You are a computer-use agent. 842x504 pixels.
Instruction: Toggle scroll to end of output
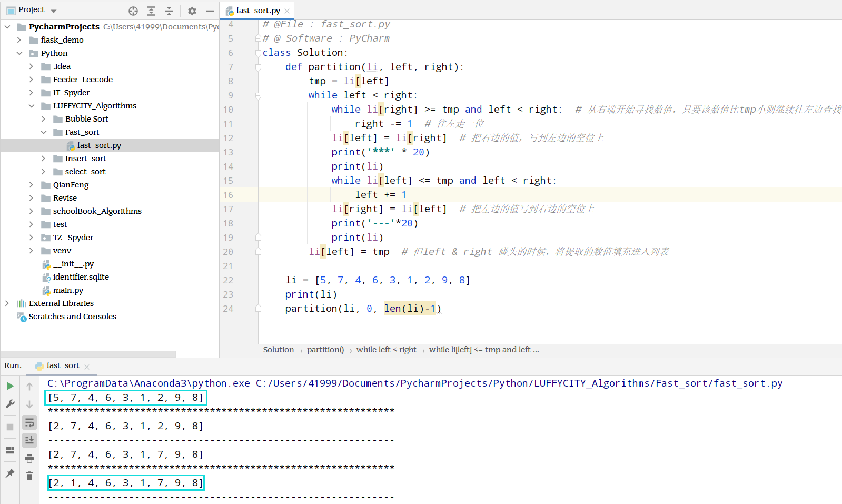pos(29,440)
